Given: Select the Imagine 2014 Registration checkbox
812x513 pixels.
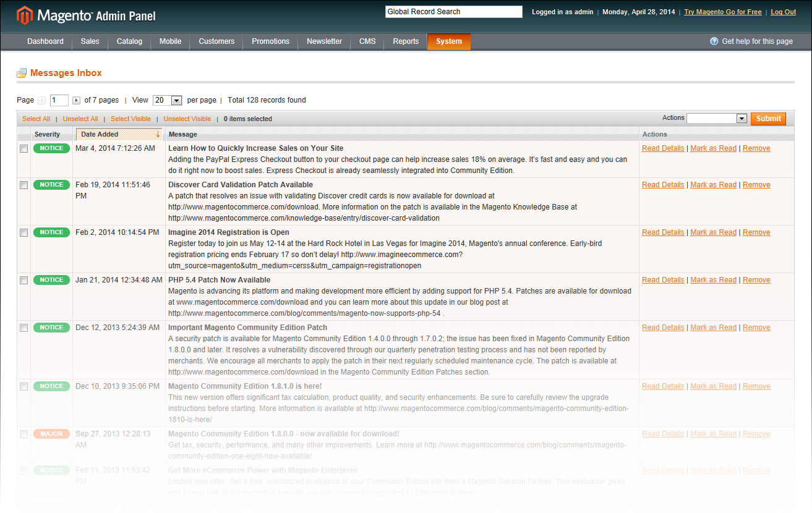Looking at the screenshot, I should (x=24, y=233).
